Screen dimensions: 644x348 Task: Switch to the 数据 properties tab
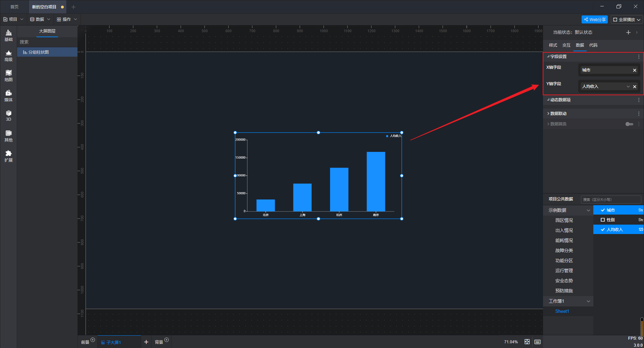[580, 45]
